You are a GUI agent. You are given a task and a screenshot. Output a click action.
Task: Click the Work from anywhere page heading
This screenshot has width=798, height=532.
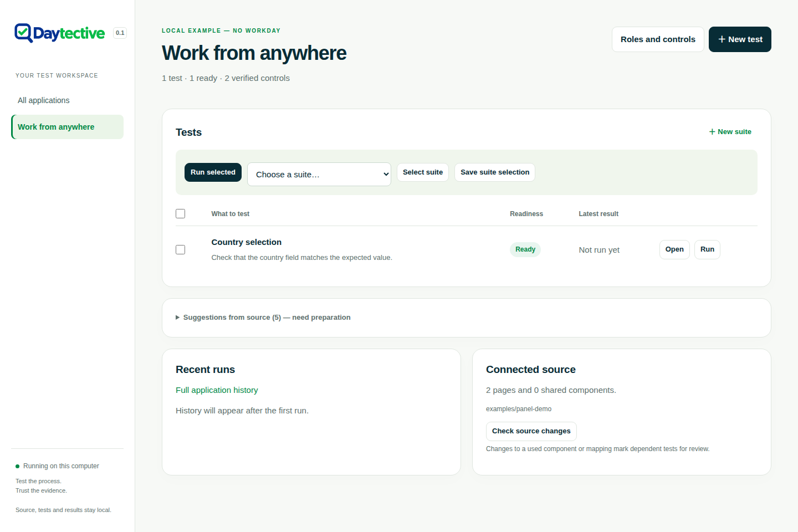(254, 53)
